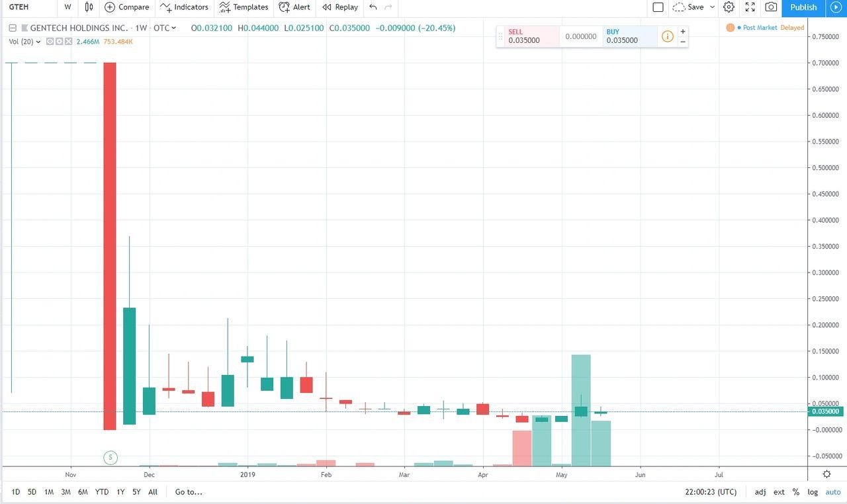Open the Indicators panel

tap(184, 7)
